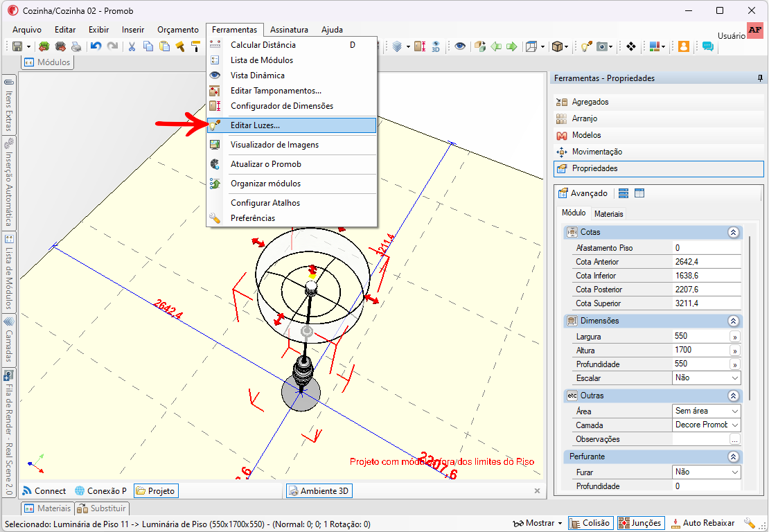Open the Ambiente 3D tab
Image resolution: width=769 pixels, height=532 pixels.
click(x=319, y=491)
